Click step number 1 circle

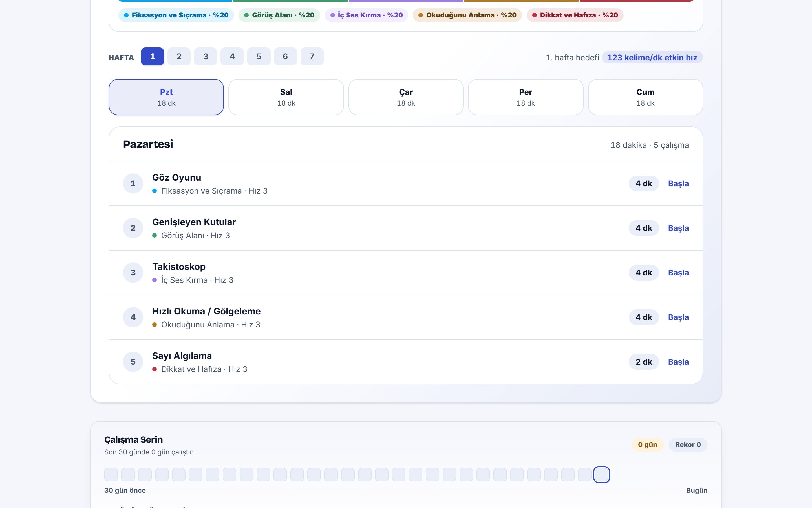[133, 183]
